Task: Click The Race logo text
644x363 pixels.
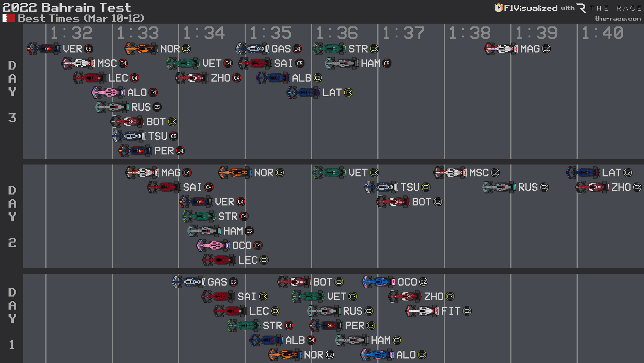Action: click(x=615, y=8)
